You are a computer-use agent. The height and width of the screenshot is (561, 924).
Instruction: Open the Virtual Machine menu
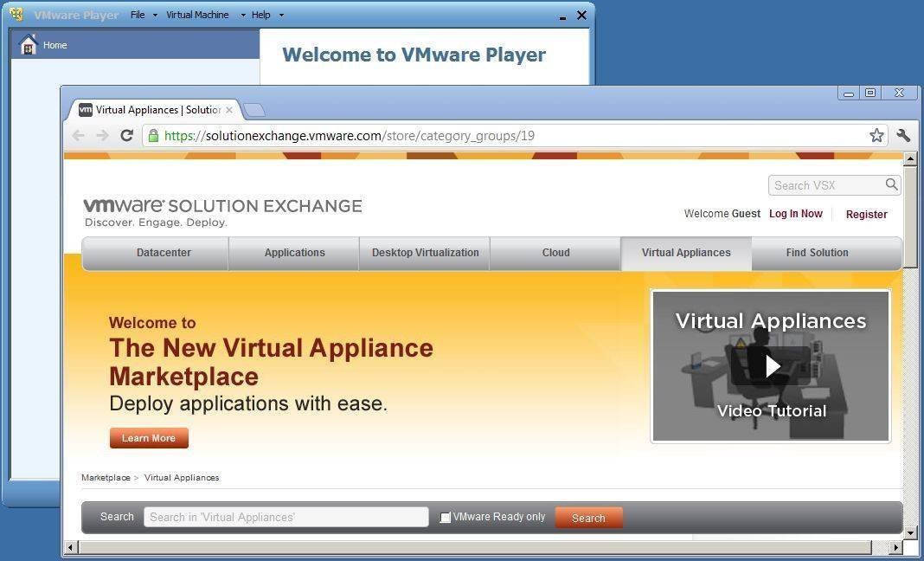tap(197, 15)
